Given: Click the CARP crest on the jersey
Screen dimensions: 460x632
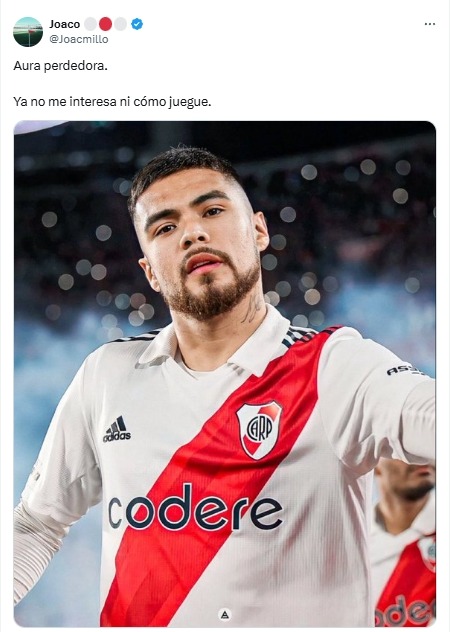Looking at the screenshot, I should point(259,430).
